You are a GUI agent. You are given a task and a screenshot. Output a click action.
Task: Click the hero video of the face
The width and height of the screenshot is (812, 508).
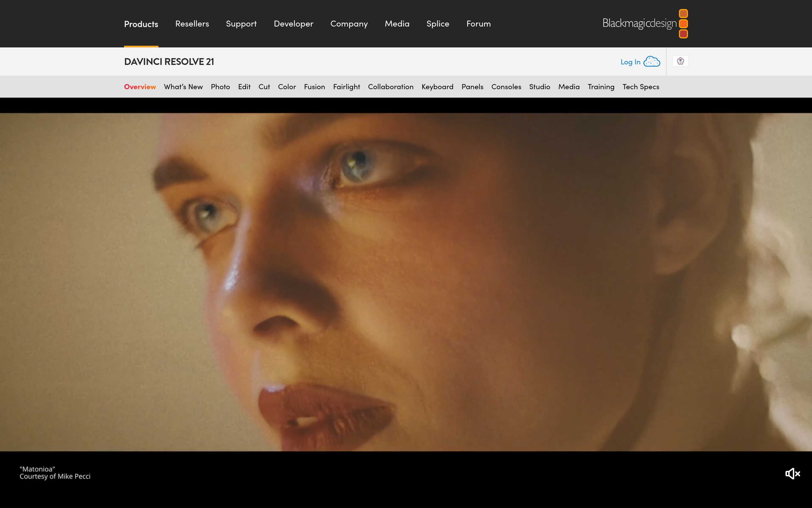tap(406, 282)
